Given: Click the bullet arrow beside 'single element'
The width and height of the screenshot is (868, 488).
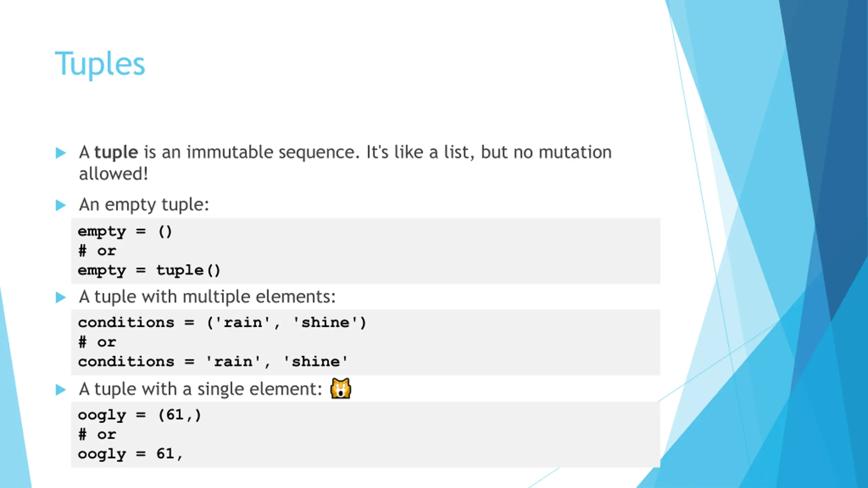Looking at the screenshot, I should (61, 390).
